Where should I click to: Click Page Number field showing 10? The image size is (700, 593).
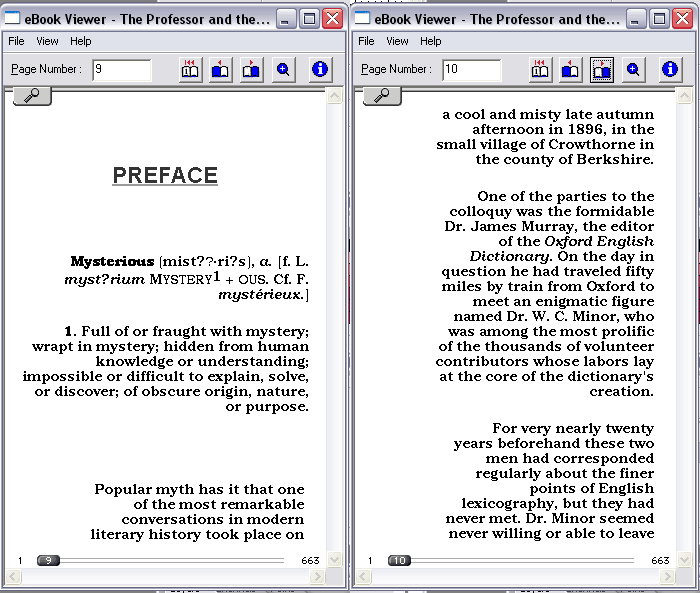pos(471,70)
